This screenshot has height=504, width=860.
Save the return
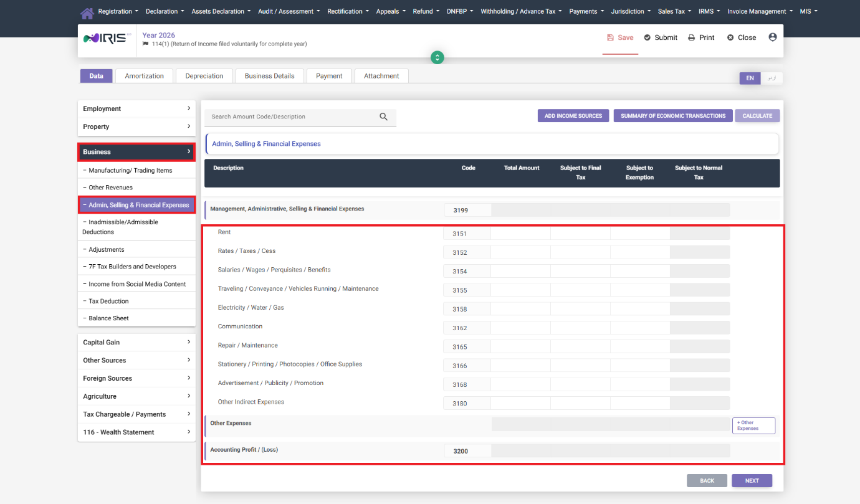[x=620, y=37]
